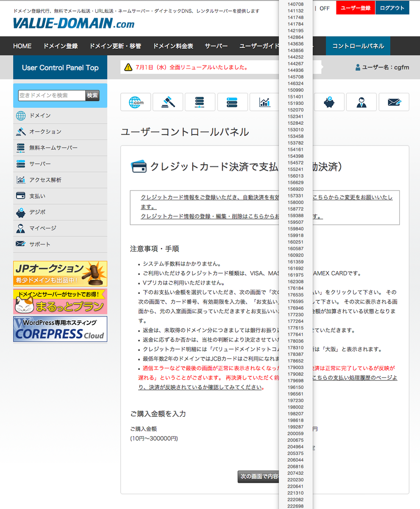Open the マイページ text link in sidebar

tap(43, 228)
